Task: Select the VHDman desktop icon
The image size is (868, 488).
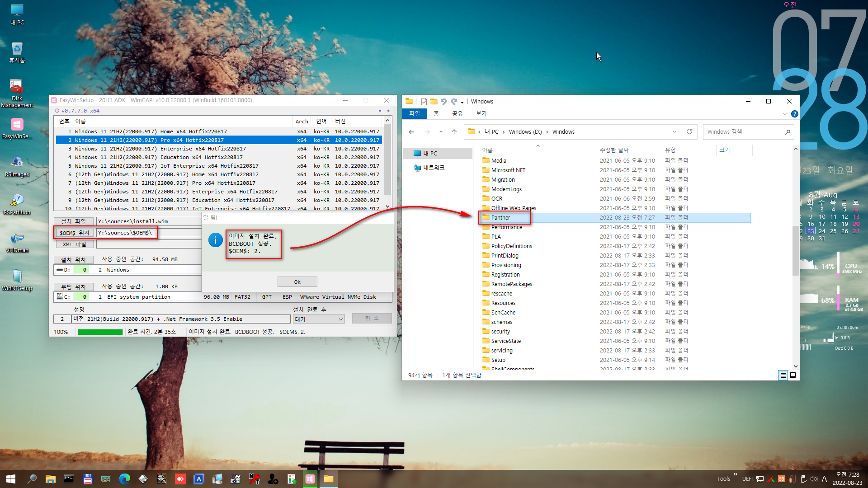Action: [17, 242]
